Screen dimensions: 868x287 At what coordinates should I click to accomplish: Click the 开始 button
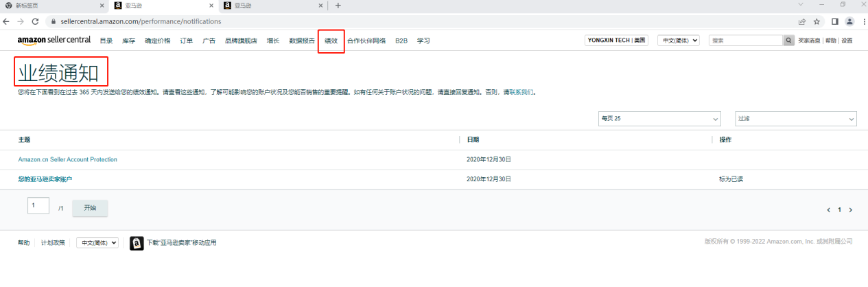coord(90,207)
